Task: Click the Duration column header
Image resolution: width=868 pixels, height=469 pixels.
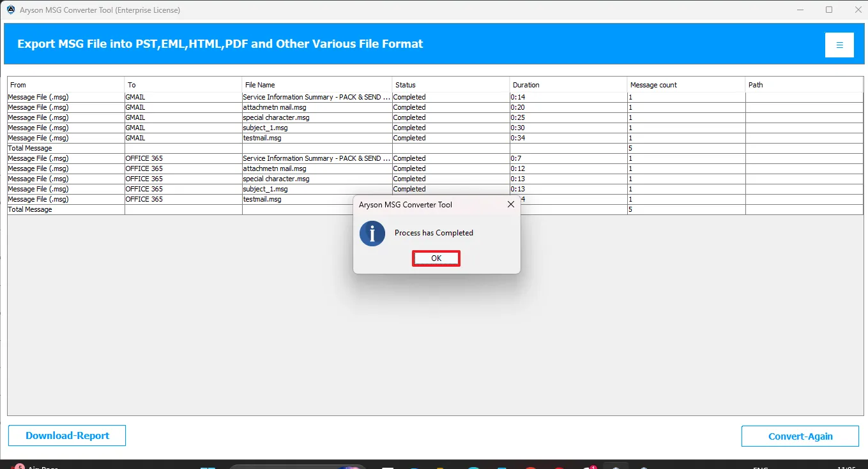Action: 568,85
